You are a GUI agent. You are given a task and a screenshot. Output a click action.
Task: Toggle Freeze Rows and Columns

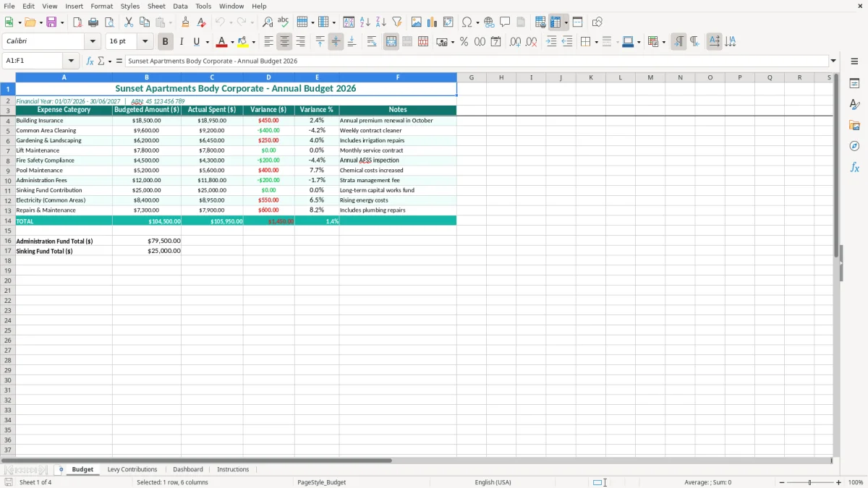pos(556,22)
